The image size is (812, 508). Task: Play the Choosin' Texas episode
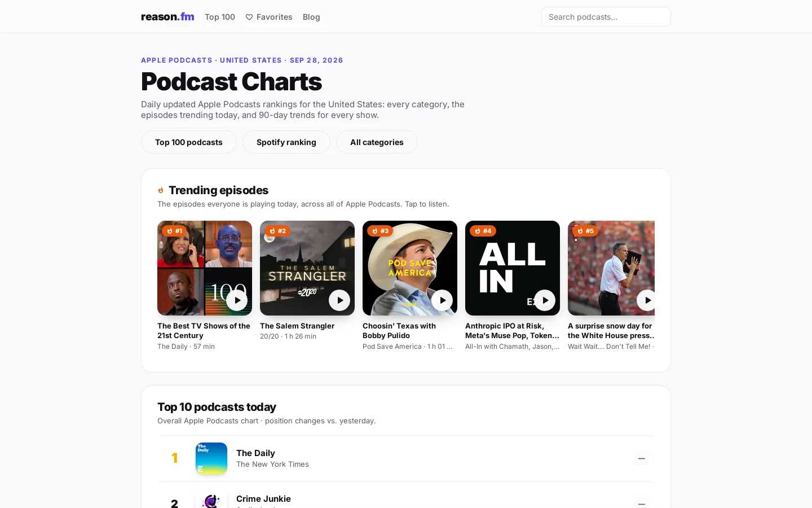point(442,300)
